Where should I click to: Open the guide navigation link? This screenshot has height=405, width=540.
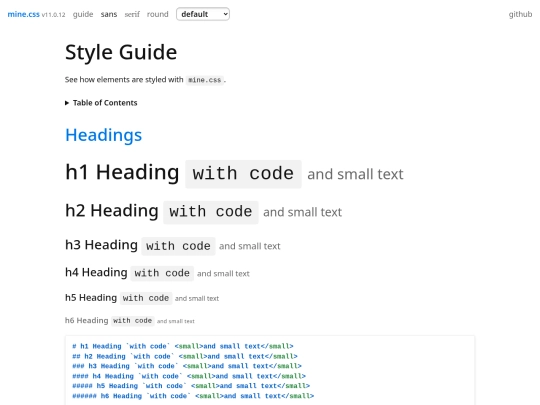(x=83, y=14)
